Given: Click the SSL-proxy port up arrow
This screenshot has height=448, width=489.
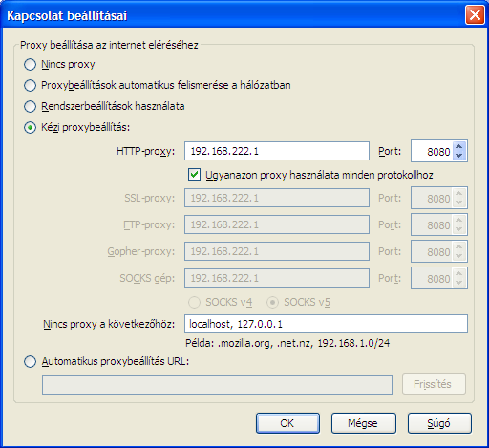Looking at the screenshot, I should click(x=459, y=194).
